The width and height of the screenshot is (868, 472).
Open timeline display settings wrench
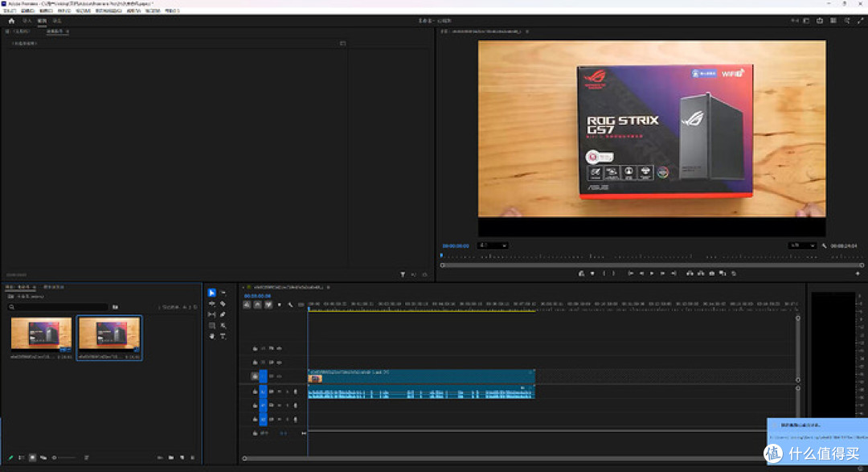[x=290, y=305]
